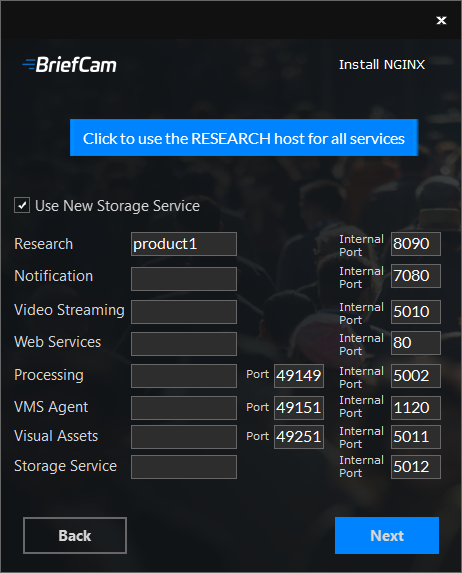
Task: Click the VMS Agent port 49151 field
Action: click(299, 408)
